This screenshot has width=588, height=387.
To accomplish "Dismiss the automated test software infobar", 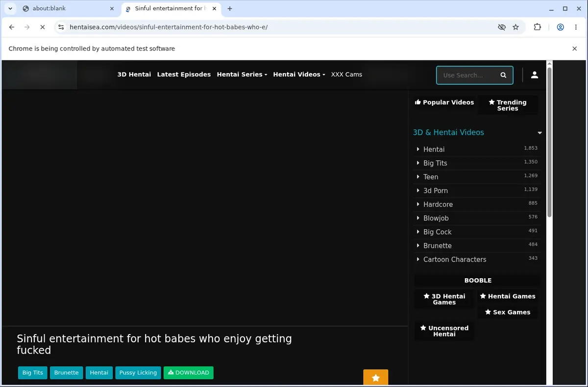I will tap(574, 48).
